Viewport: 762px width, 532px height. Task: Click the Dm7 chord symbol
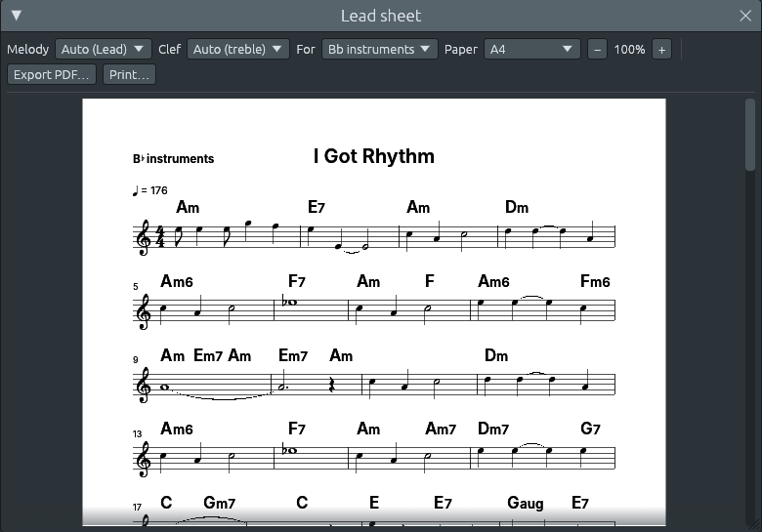(493, 429)
